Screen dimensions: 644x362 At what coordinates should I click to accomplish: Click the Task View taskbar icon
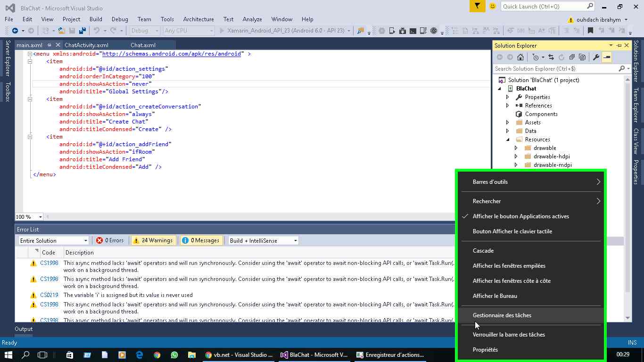[42, 355]
